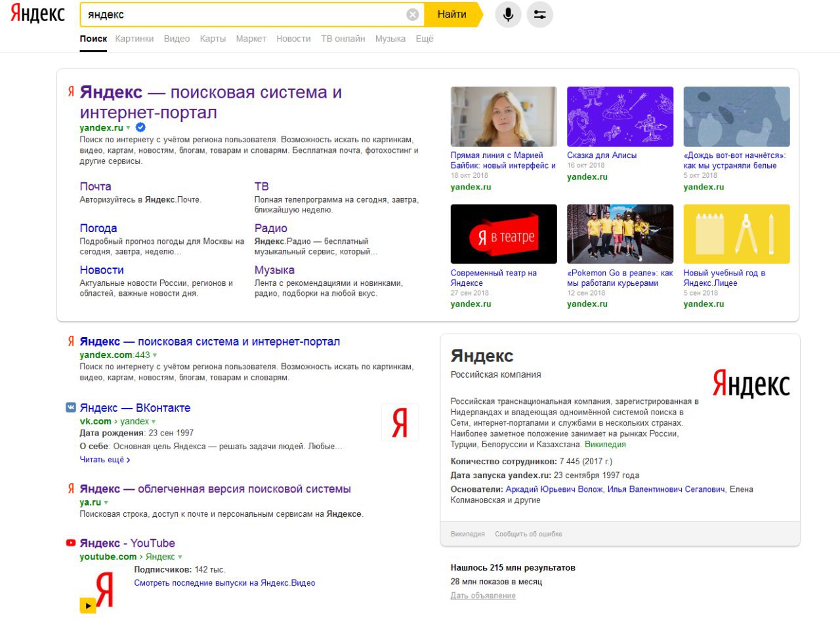Open the 'Ещё' services menu
840x623 pixels.
click(425, 39)
